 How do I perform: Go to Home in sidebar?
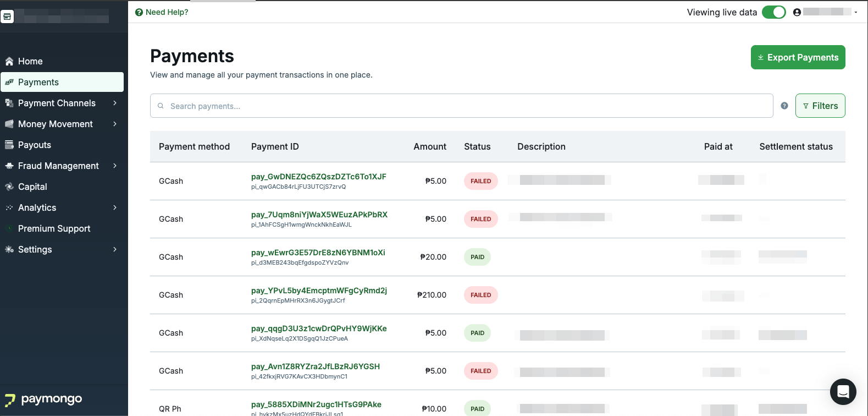(62, 61)
